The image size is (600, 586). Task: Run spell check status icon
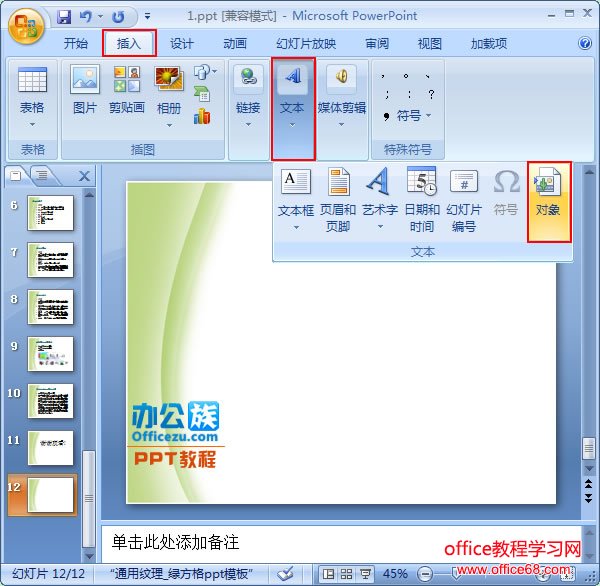click(285, 574)
